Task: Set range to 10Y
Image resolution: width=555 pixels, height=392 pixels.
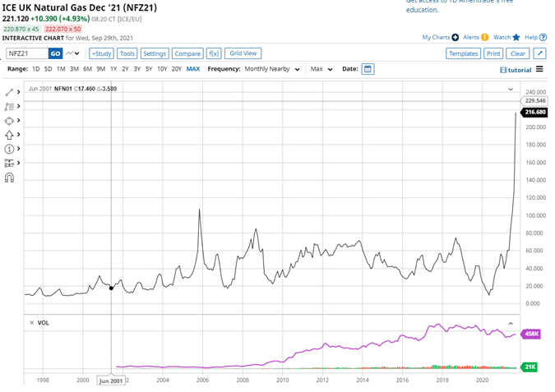Action: point(162,69)
